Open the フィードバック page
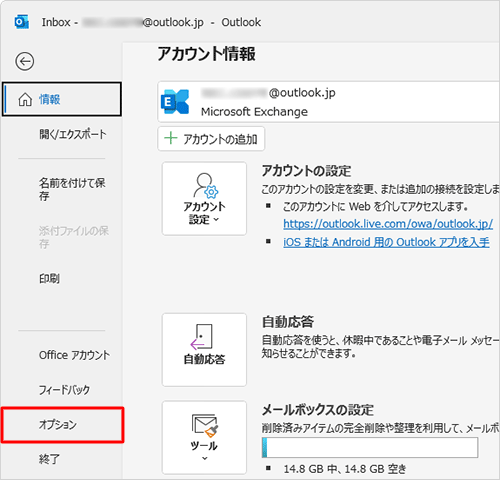This screenshot has width=500, height=480. 64,390
